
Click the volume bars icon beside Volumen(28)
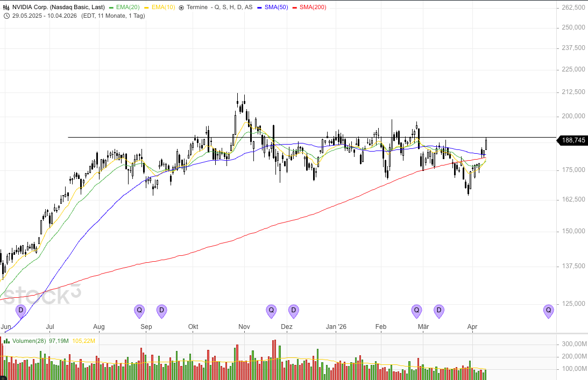click(x=7, y=341)
